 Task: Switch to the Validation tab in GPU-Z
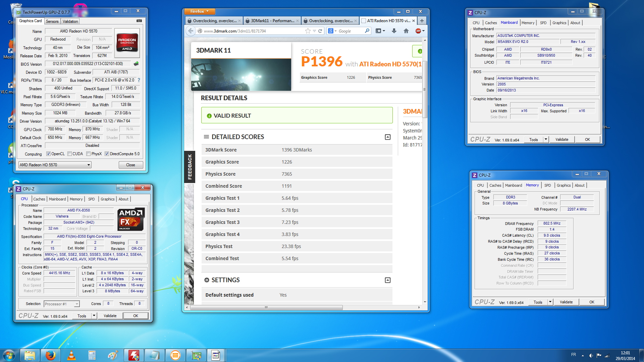point(70,21)
